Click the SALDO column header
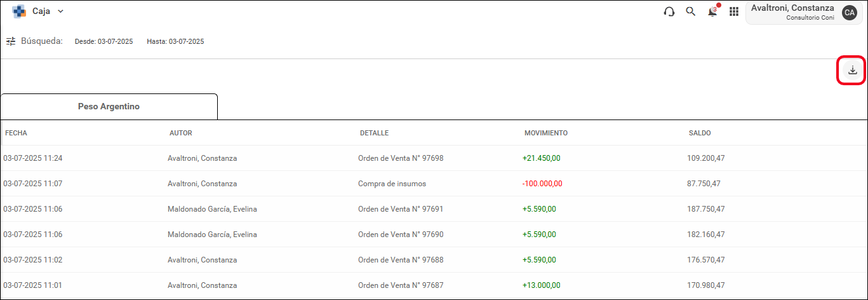 [700, 133]
